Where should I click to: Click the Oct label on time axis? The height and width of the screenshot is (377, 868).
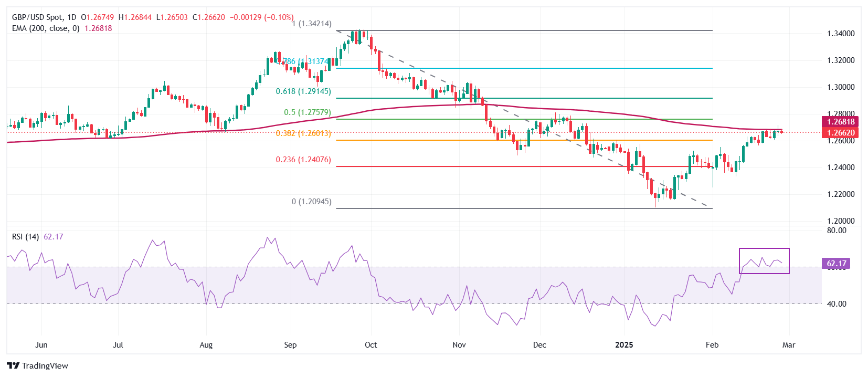pyautogui.click(x=371, y=345)
